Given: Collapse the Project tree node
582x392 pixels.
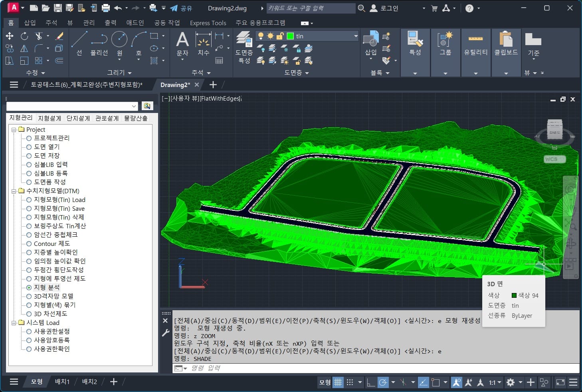Looking at the screenshot, I should [14, 129].
